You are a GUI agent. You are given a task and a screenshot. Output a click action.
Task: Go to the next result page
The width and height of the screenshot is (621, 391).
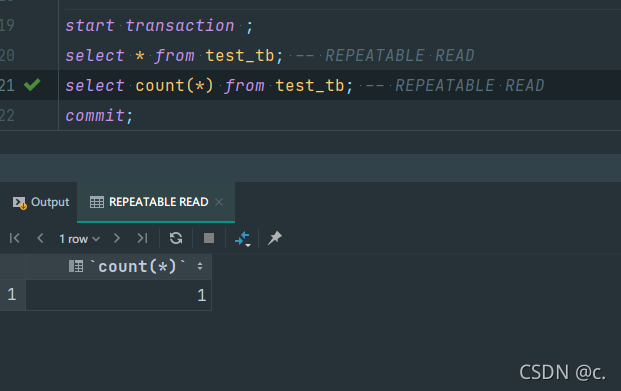[116, 238]
